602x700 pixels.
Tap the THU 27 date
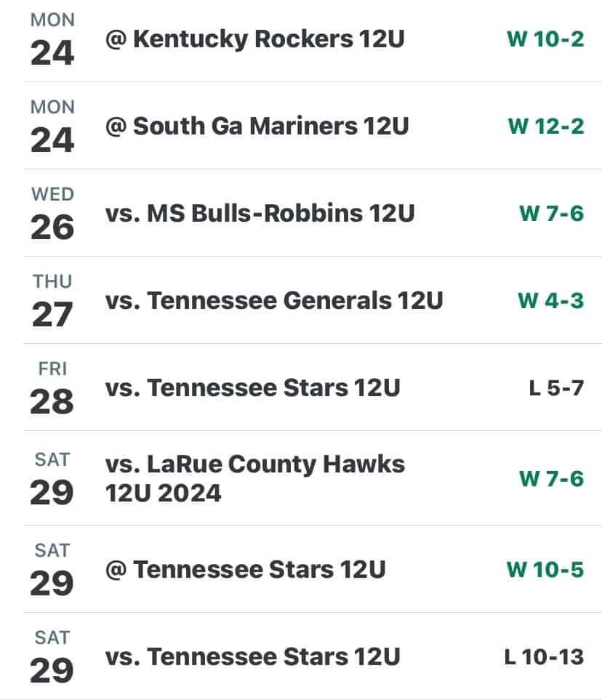(x=52, y=301)
